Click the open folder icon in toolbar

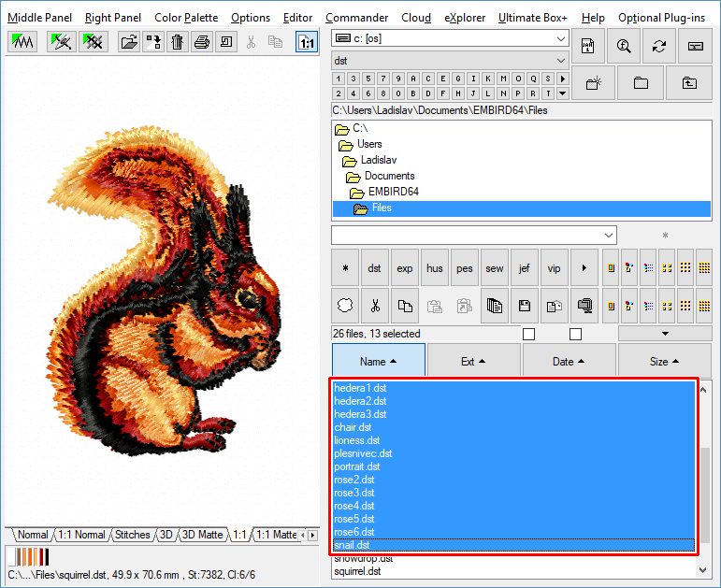click(130, 42)
